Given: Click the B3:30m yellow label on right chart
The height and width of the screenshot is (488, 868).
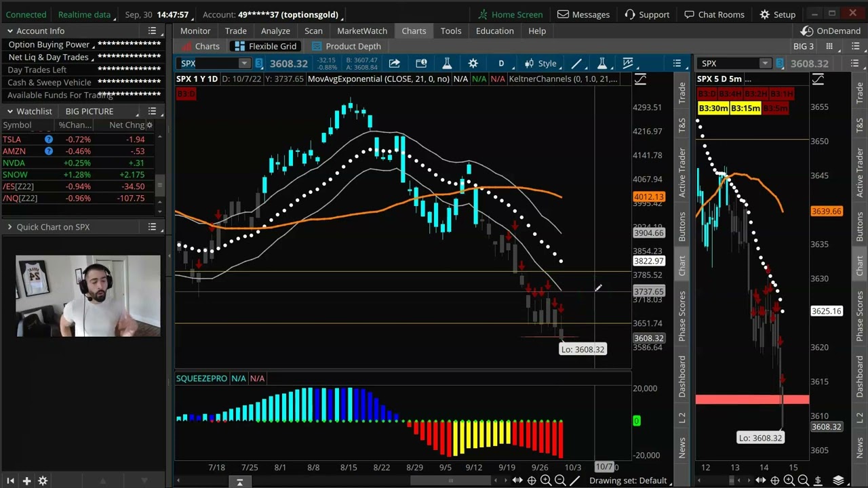Looking at the screenshot, I should point(713,108).
